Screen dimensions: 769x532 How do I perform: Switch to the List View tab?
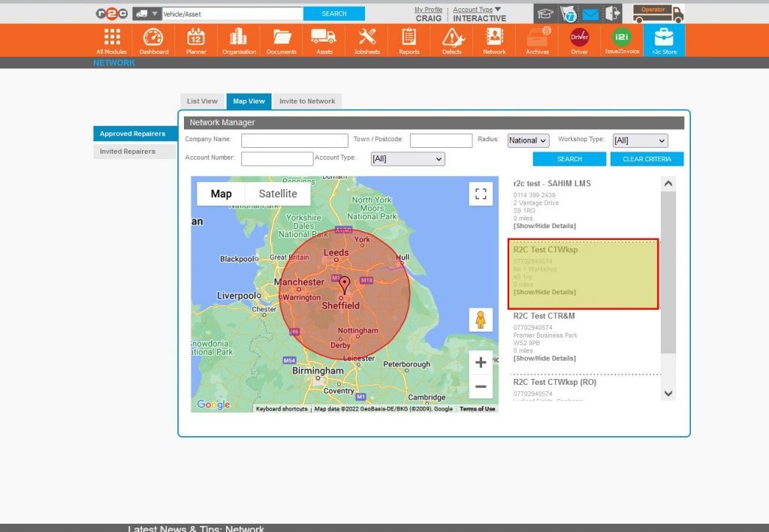tap(202, 101)
